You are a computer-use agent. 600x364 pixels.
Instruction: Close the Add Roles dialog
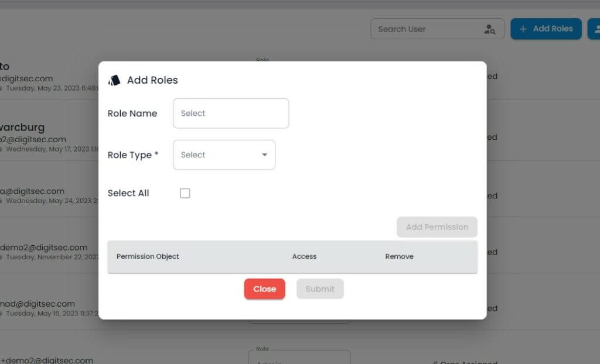click(x=264, y=289)
